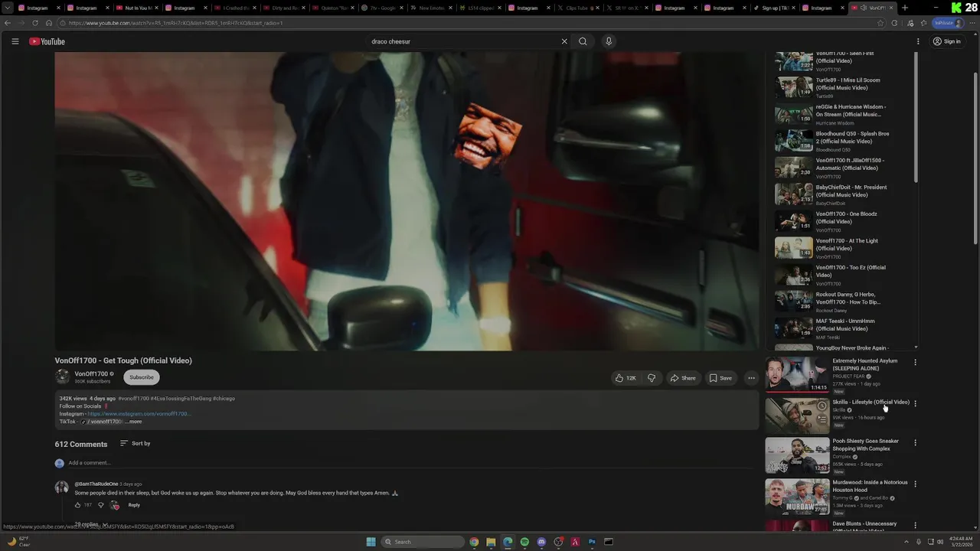Like the video with thumbs up
Viewport: 980px width, 551px height.
pyautogui.click(x=626, y=378)
